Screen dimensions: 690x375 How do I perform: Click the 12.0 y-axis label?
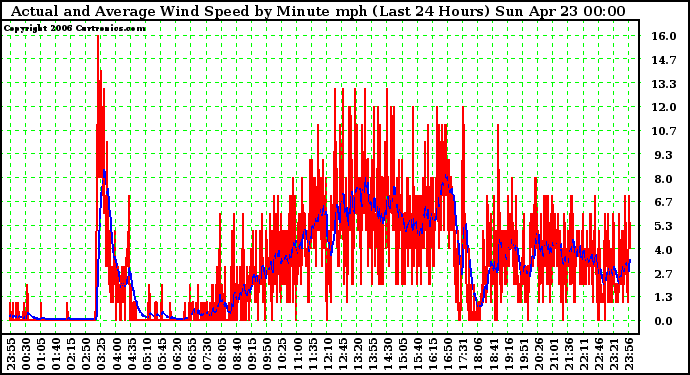(664, 107)
